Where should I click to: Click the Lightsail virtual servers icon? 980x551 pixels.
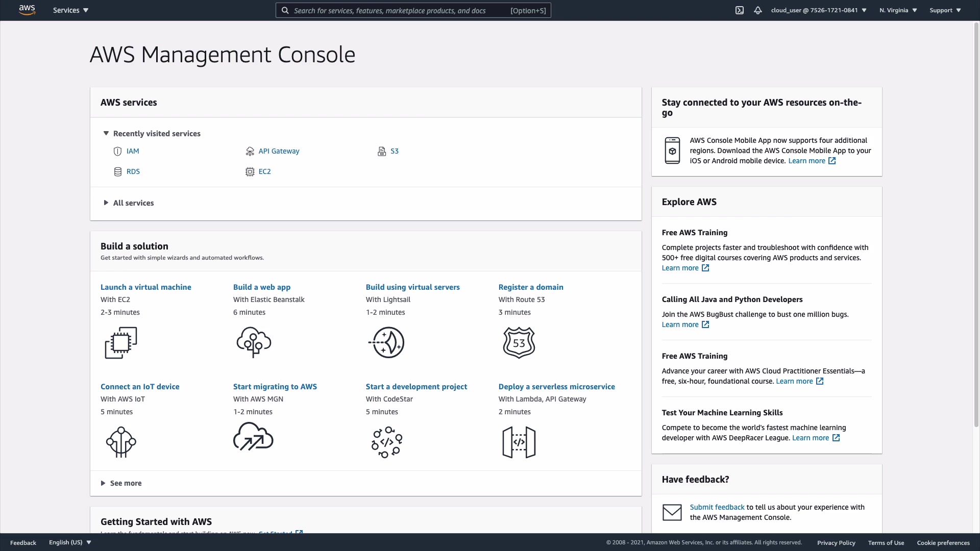(x=386, y=343)
